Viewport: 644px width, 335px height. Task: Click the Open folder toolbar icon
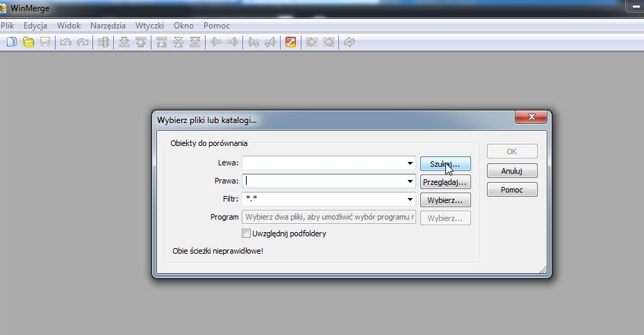click(28, 42)
